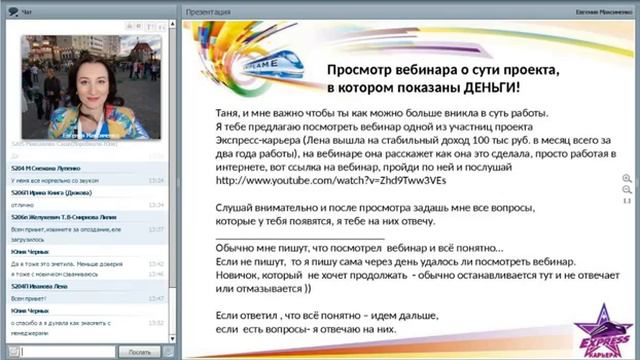Screen dimensions: 640x360
Task: Click the presenter webcam video thumbnail
Action: click(x=91, y=87)
